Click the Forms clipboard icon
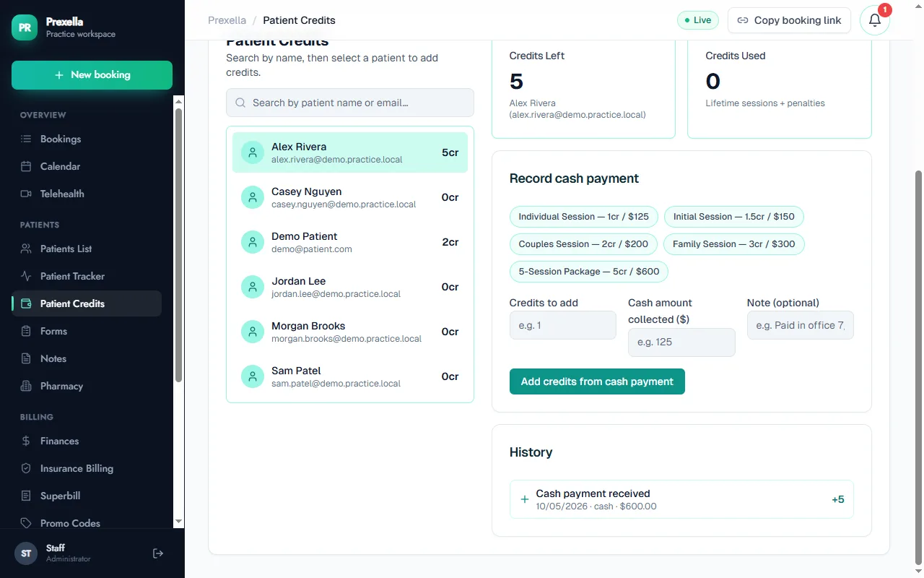 coord(26,331)
